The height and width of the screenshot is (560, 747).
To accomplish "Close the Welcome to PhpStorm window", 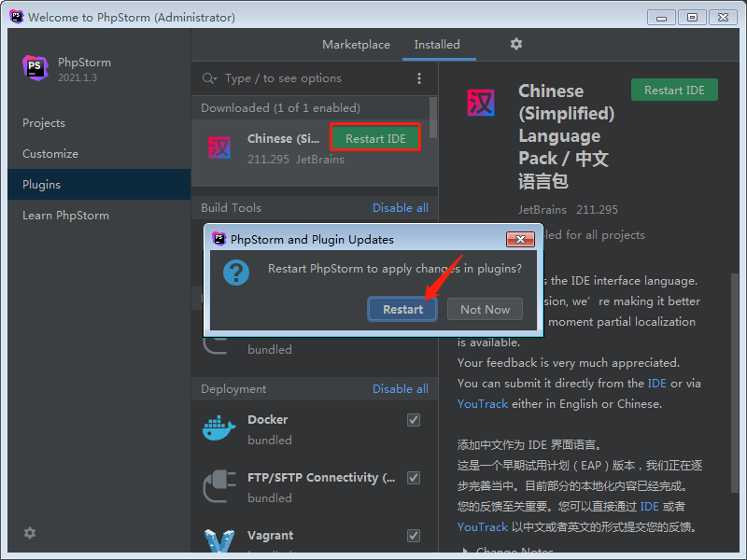I will point(723,18).
